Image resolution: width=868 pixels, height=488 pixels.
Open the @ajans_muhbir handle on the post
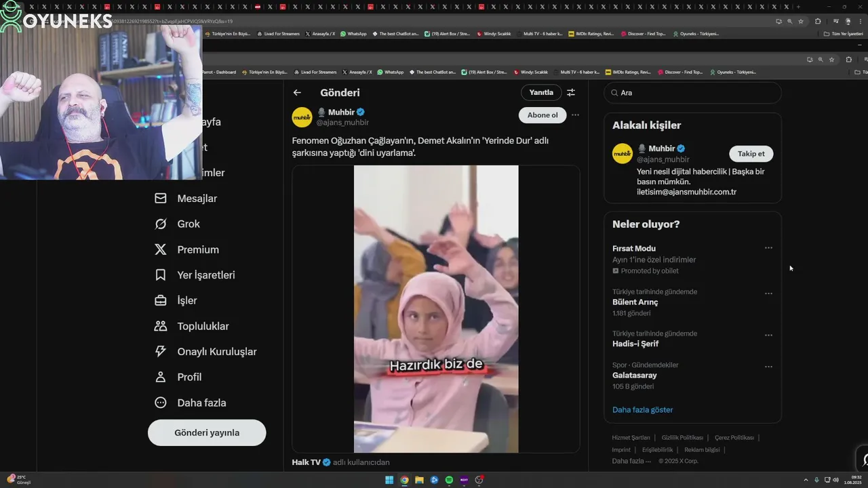[x=342, y=123]
